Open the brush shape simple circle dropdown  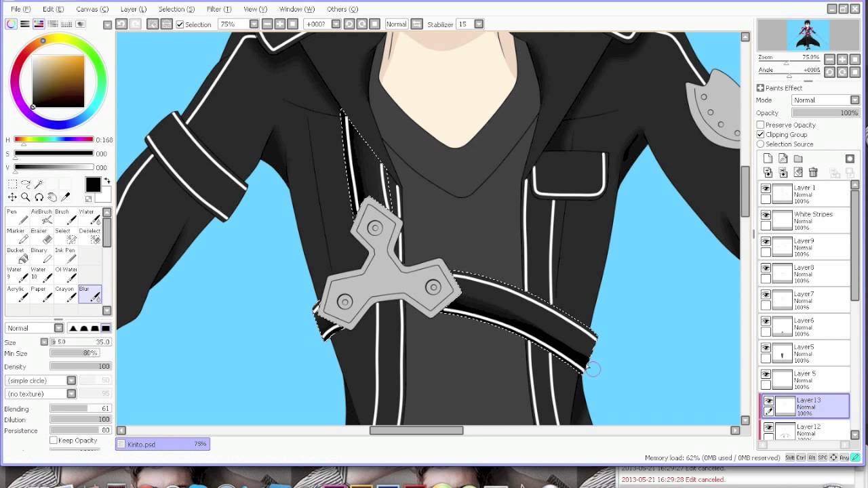[71, 381]
